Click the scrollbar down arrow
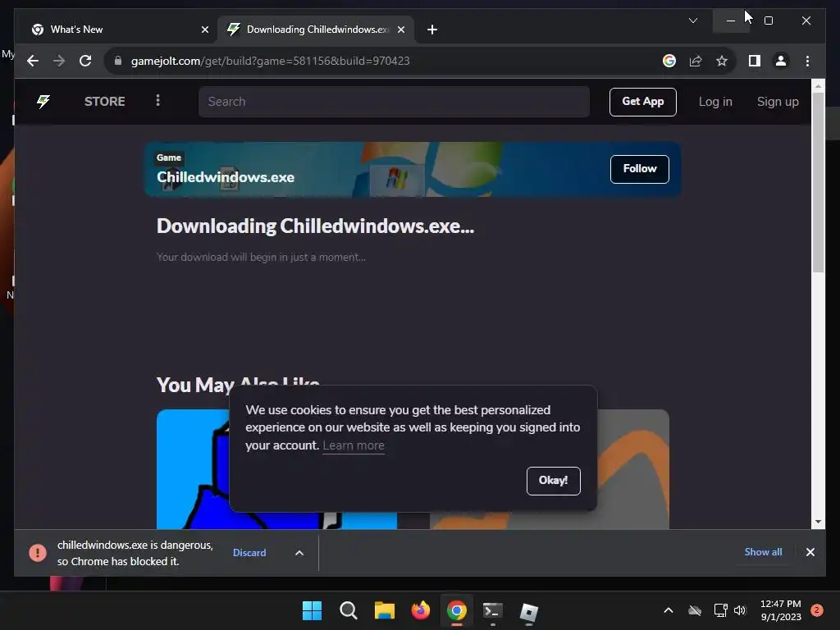840x630 pixels. [818, 521]
